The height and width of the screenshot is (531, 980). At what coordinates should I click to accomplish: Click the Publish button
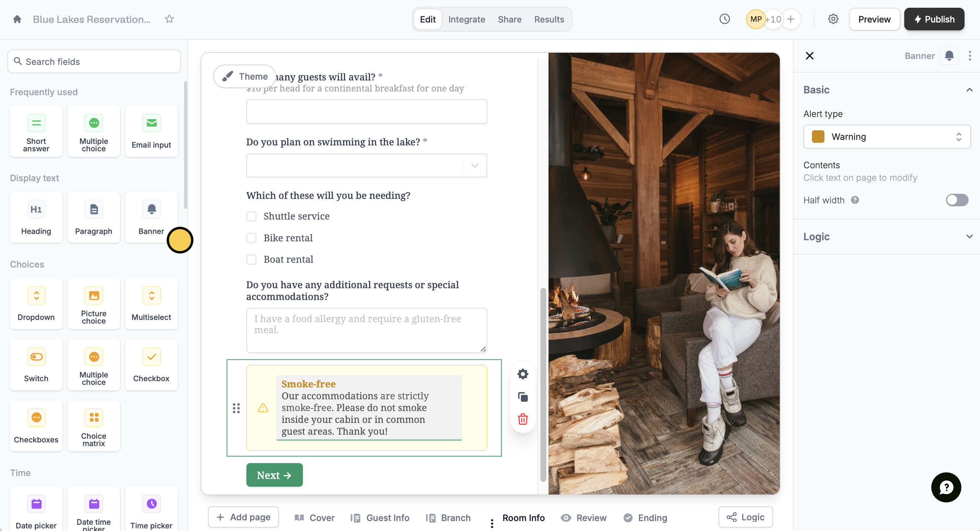934,20
